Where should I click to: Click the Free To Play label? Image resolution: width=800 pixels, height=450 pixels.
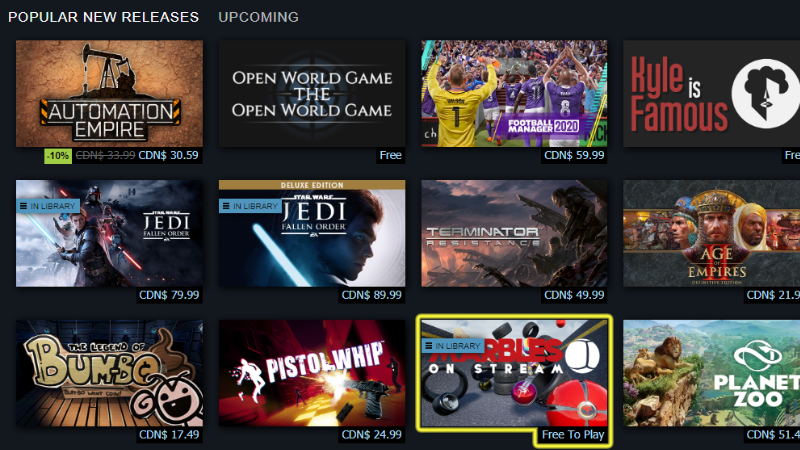coord(572,435)
